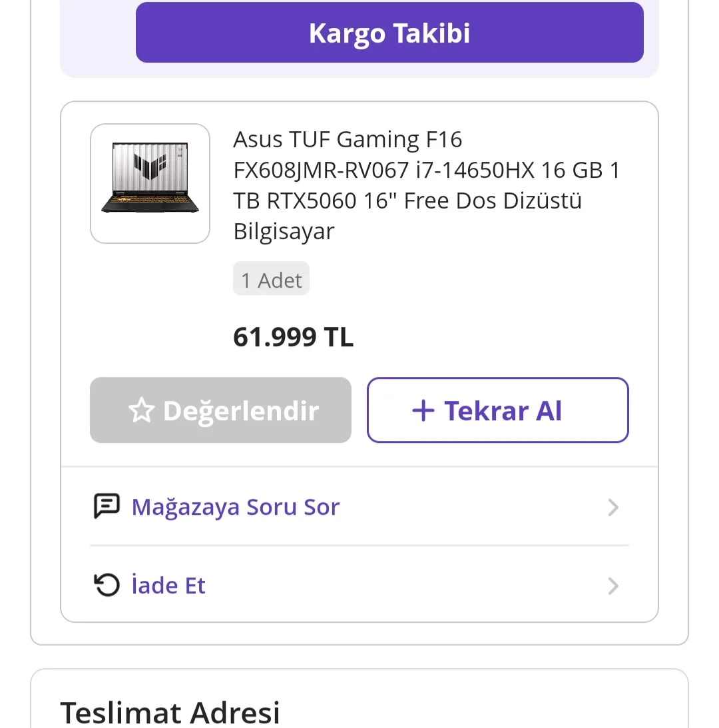719x728 pixels.
Task: Click the chat bubble icon for store questions
Action: click(x=107, y=507)
